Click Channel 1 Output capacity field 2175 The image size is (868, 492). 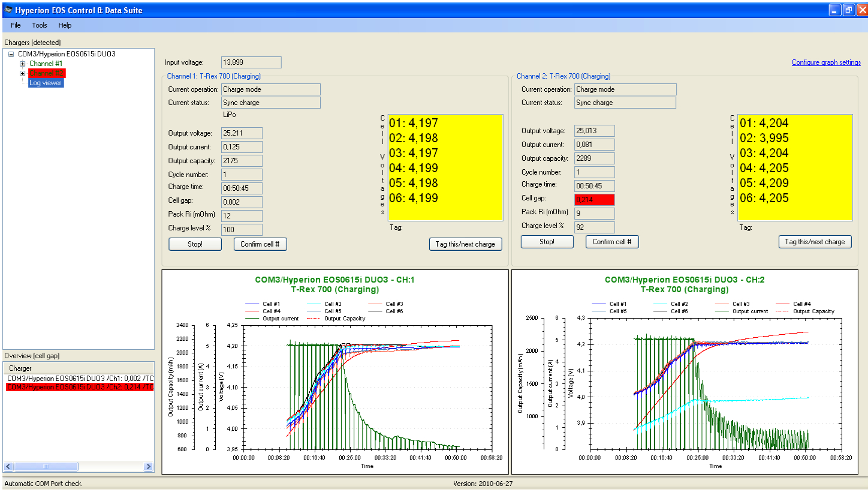click(x=242, y=161)
